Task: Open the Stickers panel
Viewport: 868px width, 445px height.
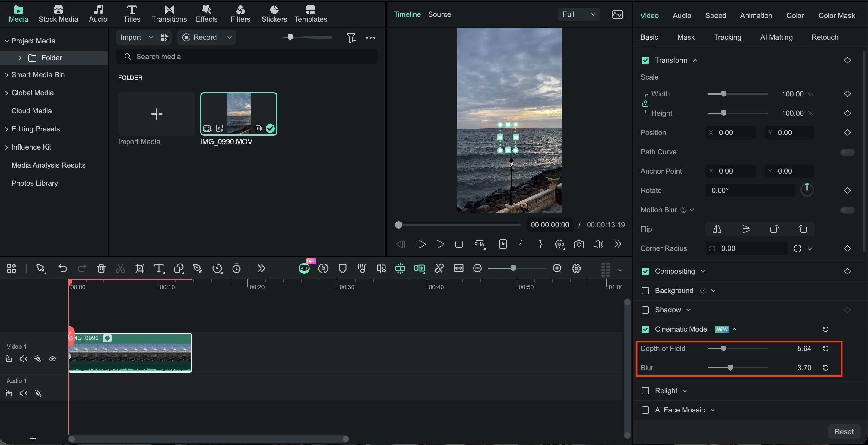Action: click(x=274, y=14)
